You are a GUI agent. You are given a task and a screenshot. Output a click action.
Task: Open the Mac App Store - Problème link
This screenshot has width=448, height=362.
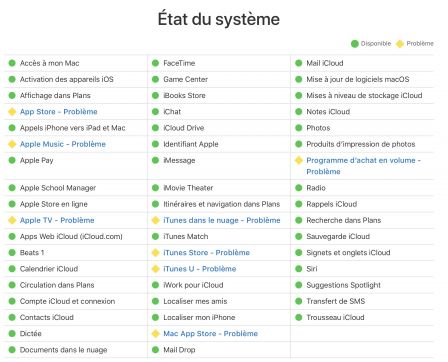tap(210, 334)
